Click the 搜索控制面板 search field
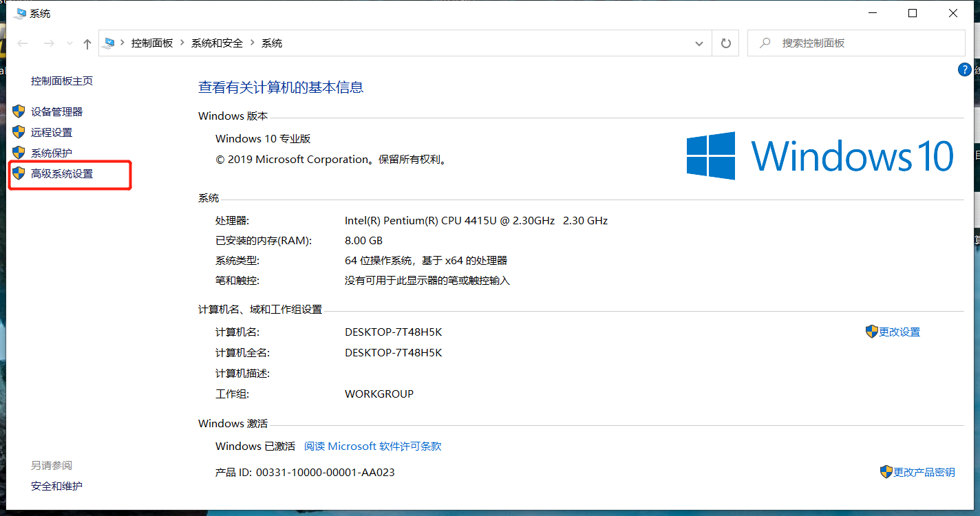The image size is (980, 516). 856,43
